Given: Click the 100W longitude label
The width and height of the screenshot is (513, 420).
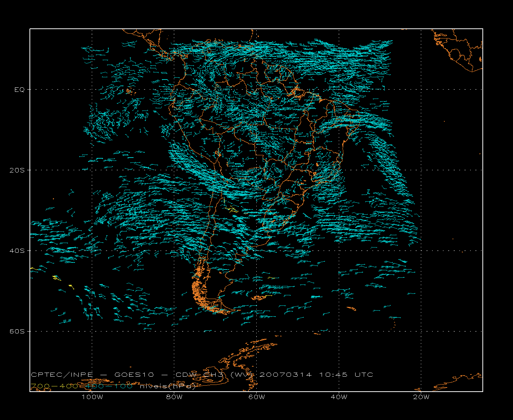Looking at the screenshot, I should pyautogui.click(x=92, y=397).
